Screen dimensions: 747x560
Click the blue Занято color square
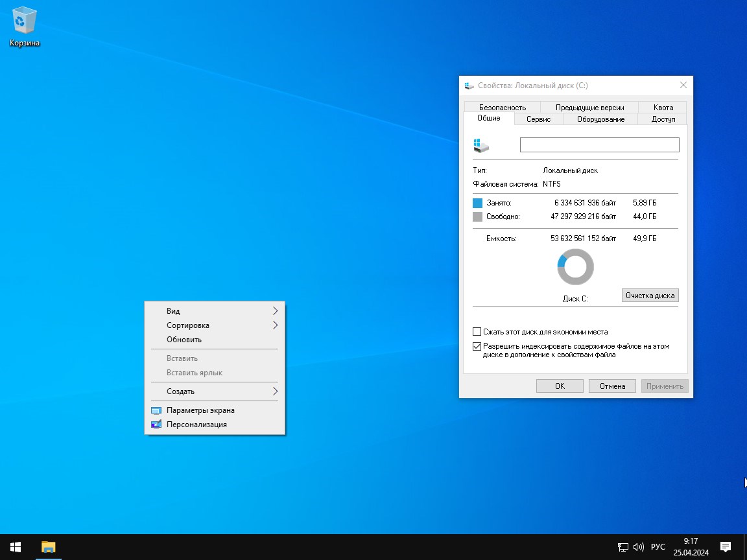(x=478, y=203)
